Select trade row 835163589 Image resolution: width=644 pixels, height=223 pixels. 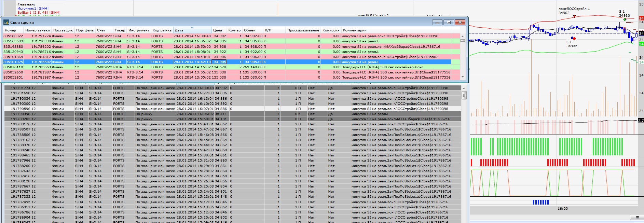(x=231, y=41)
